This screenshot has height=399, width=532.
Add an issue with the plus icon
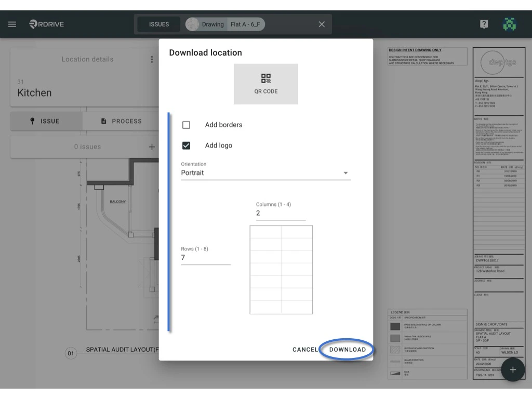click(x=152, y=147)
